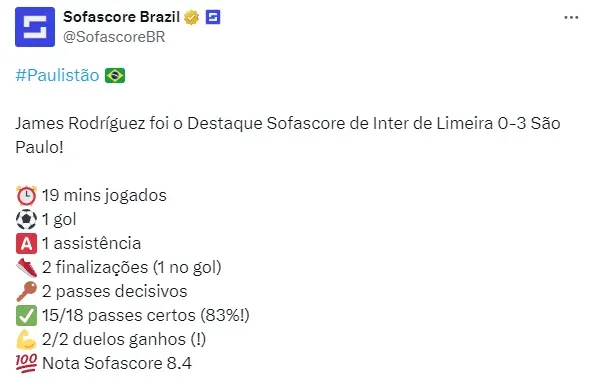This screenshot has width=590, height=384.
Task: Click the gold verified badge
Action: click(192, 17)
